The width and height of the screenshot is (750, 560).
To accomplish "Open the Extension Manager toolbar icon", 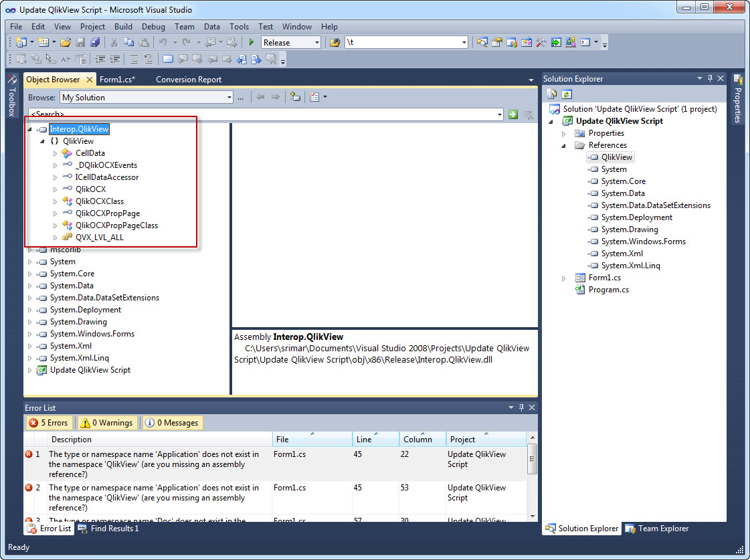I will [x=571, y=42].
